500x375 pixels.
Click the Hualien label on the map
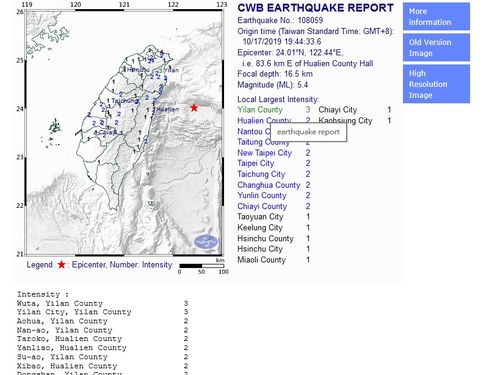click(167, 109)
